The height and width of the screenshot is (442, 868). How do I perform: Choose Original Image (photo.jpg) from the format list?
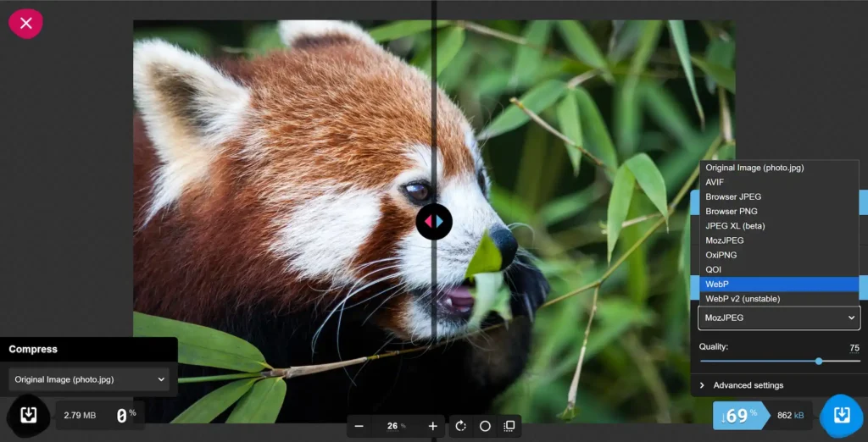click(x=779, y=168)
